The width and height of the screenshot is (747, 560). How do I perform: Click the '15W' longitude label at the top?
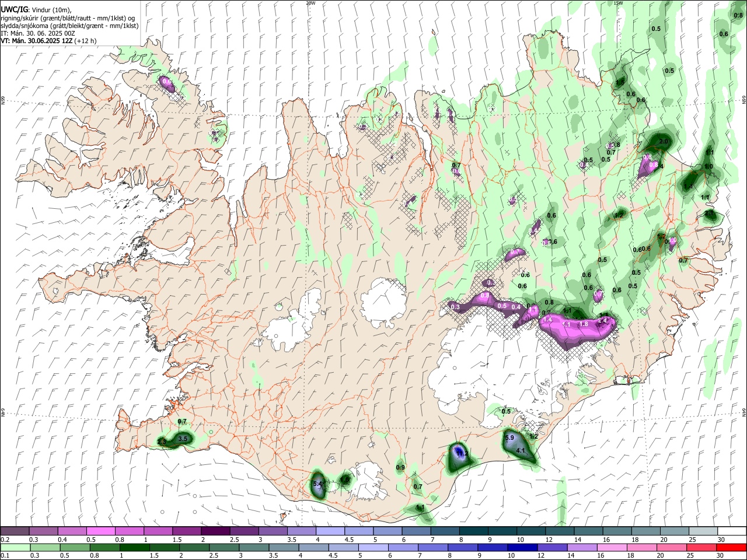pos(618,3)
